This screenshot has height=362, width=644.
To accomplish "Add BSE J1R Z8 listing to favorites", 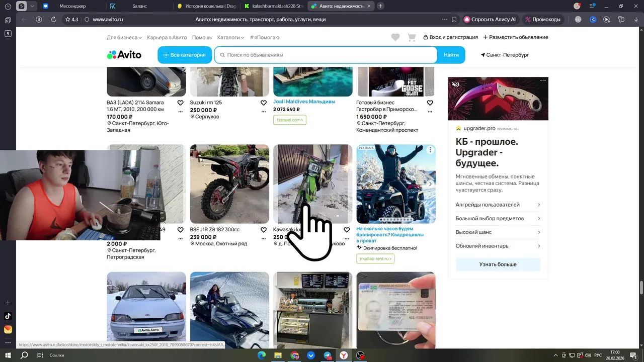I will 263,230.
